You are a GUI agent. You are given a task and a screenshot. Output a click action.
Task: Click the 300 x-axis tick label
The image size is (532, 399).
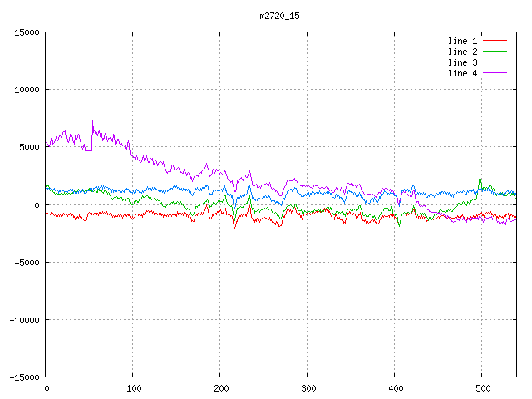point(308,388)
